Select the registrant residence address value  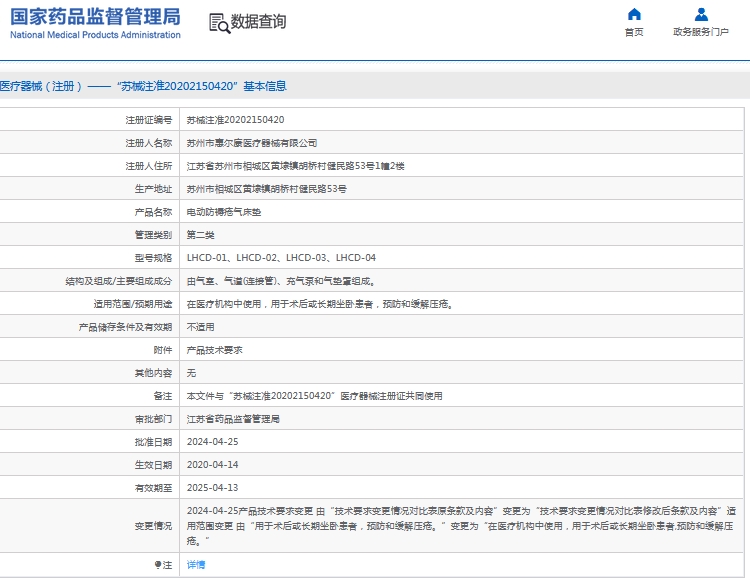[x=295, y=166]
